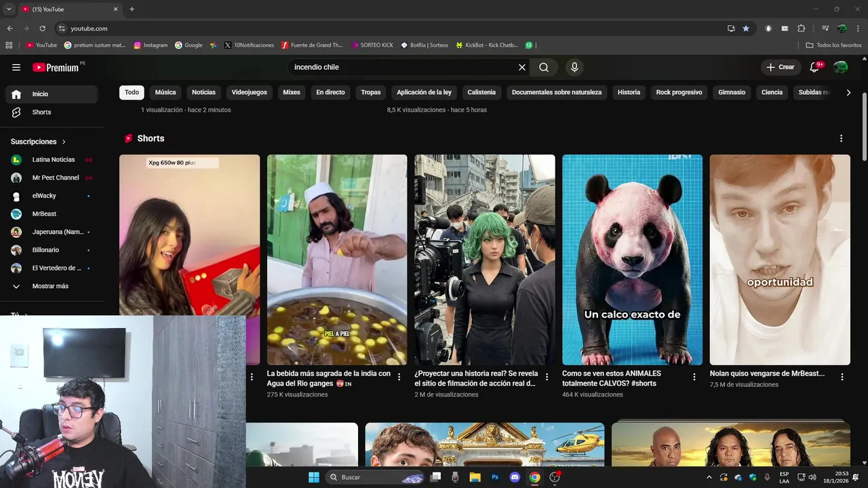
Task: Open Todos los favoritos bookmarks folder
Action: pyautogui.click(x=833, y=45)
